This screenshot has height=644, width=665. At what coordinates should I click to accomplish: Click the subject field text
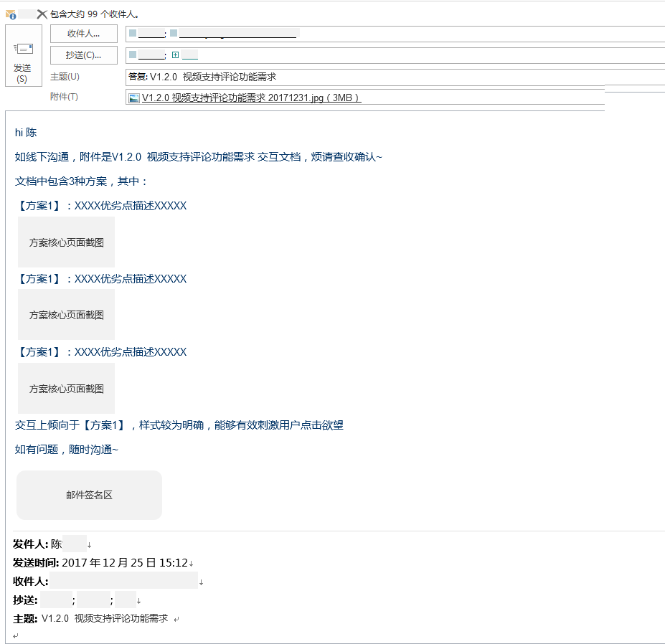(x=202, y=77)
